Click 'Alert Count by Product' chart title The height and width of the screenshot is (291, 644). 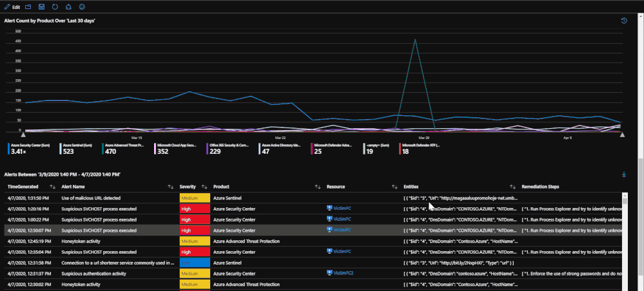50,20
